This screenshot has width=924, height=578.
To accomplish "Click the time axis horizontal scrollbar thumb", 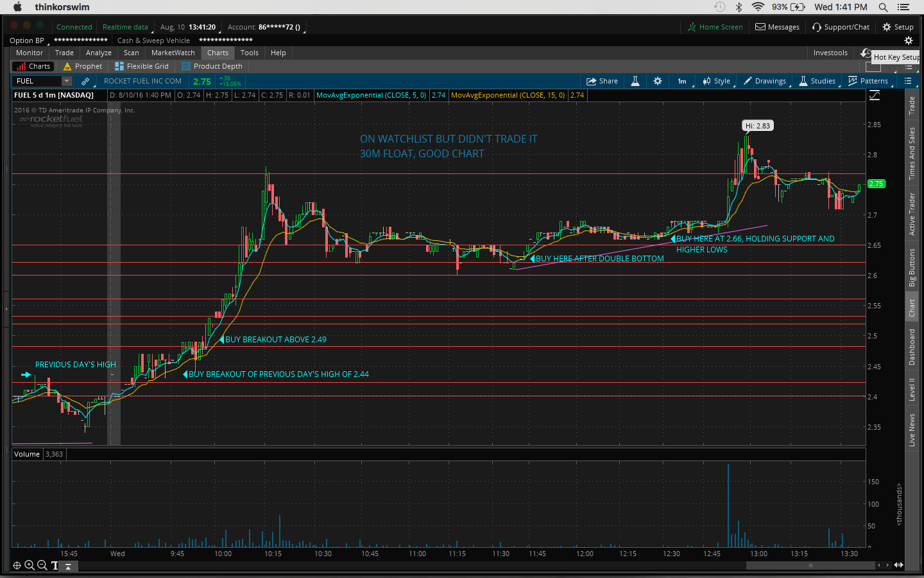I will [810, 565].
